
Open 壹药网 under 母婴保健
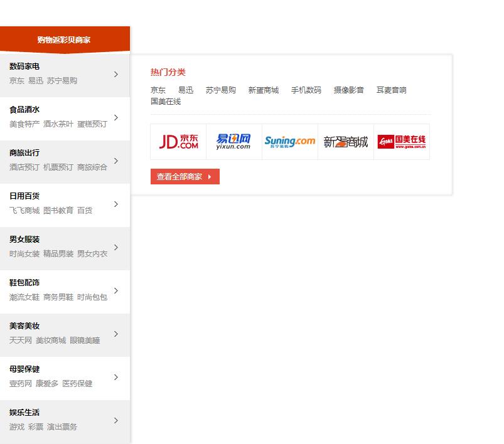20,384
